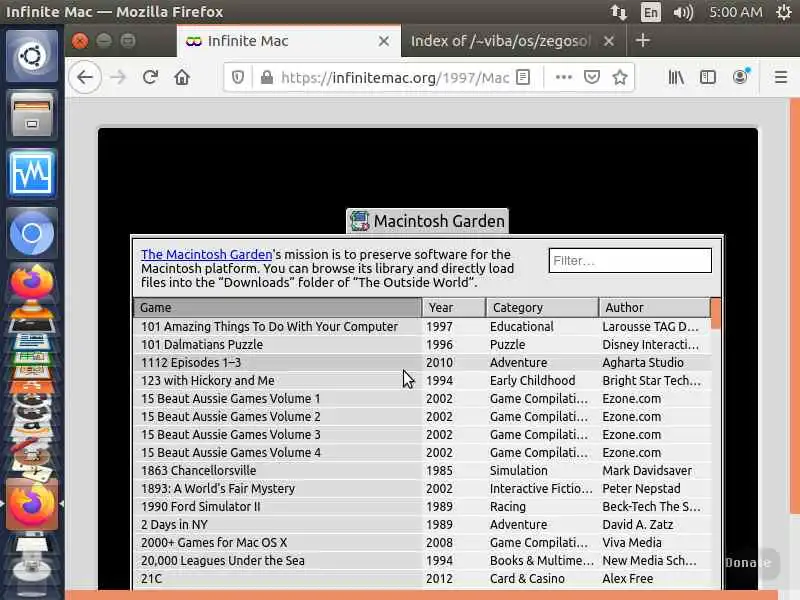Reload the Infinite Mac page

click(151, 78)
